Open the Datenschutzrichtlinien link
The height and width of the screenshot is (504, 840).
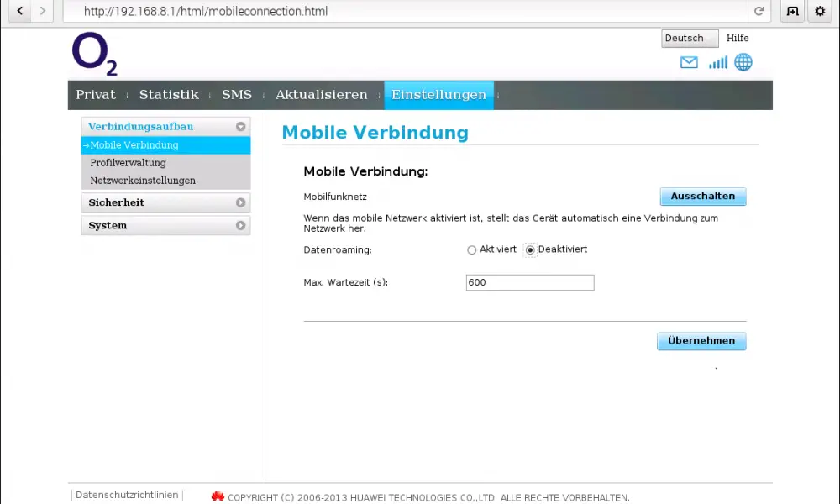click(x=127, y=495)
